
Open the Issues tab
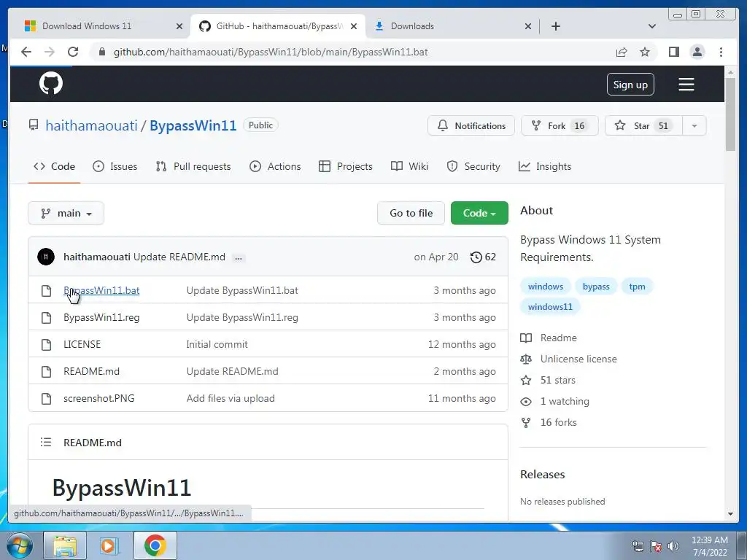point(115,167)
